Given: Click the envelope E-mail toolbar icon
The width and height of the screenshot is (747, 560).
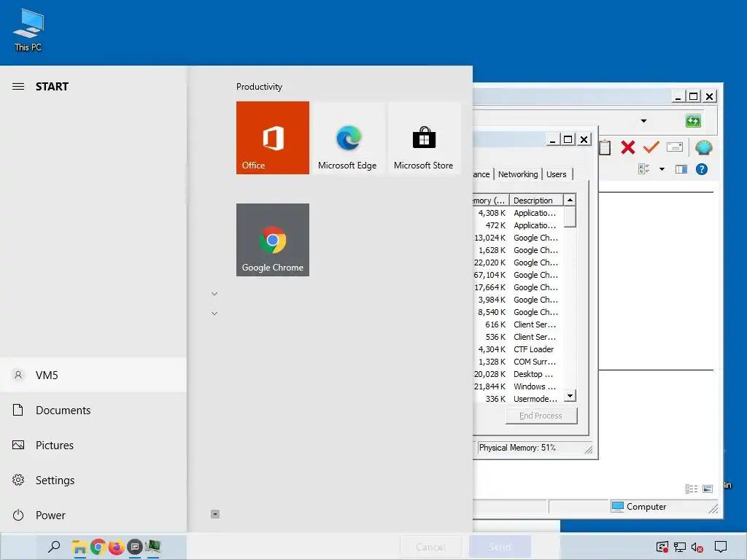Looking at the screenshot, I should [x=675, y=147].
